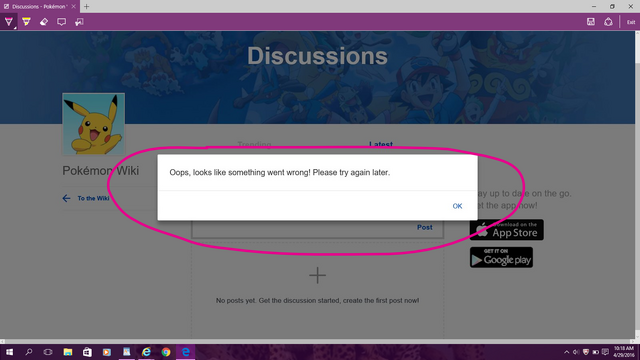Viewport: 640px width, 360px height.
Task: Switch to Microsoft Edge on the taskbar
Action: click(x=185, y=352)
